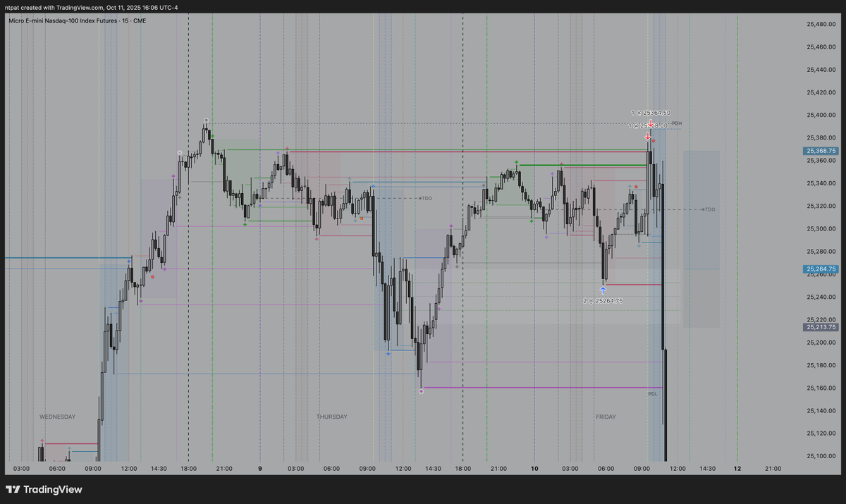Click the blue buy arrow above 2 @ 25264.75
This screenshot has width=846, height=504.
(x=603, y=290)
